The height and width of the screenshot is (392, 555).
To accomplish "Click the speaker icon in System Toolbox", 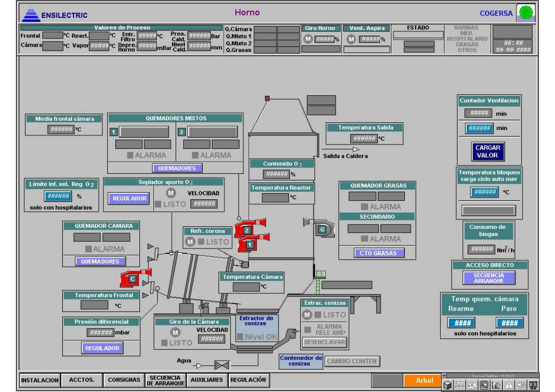I will (x=521, y=386).
